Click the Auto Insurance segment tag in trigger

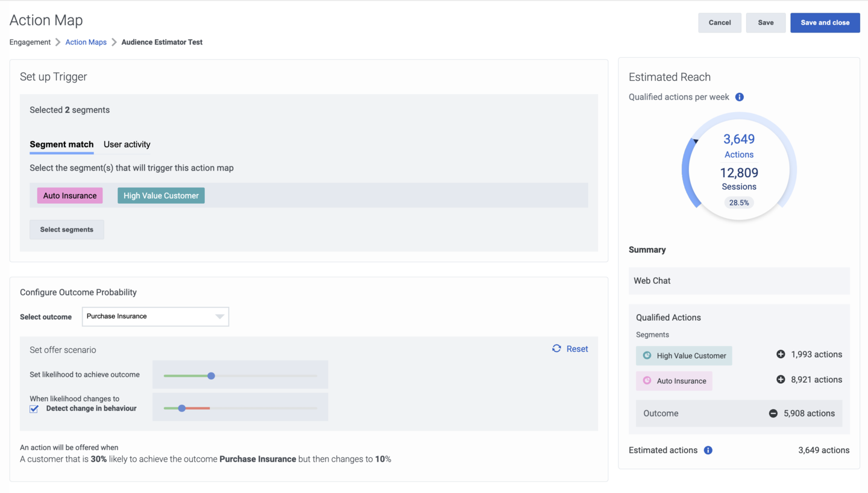pyautogui.click(x=70, y=195)
